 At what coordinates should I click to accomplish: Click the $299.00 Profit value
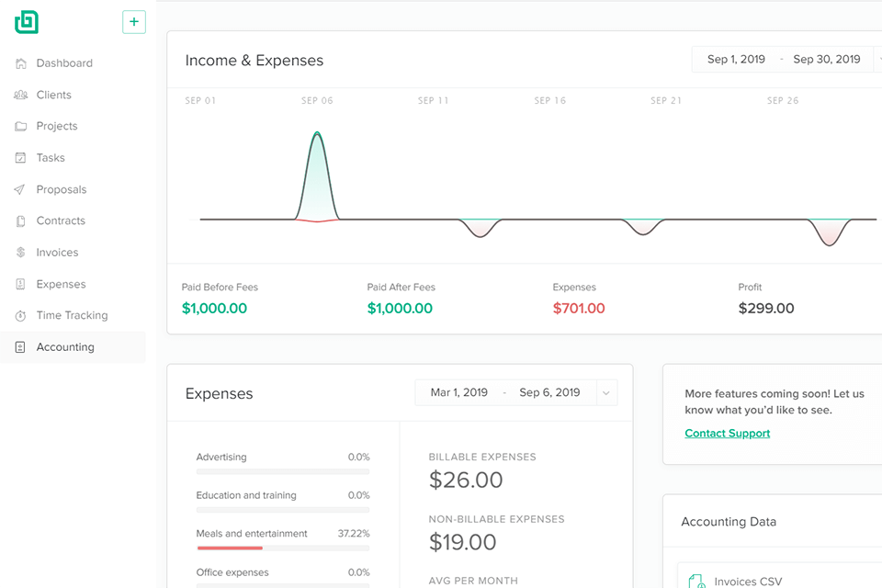coord(766,309)
